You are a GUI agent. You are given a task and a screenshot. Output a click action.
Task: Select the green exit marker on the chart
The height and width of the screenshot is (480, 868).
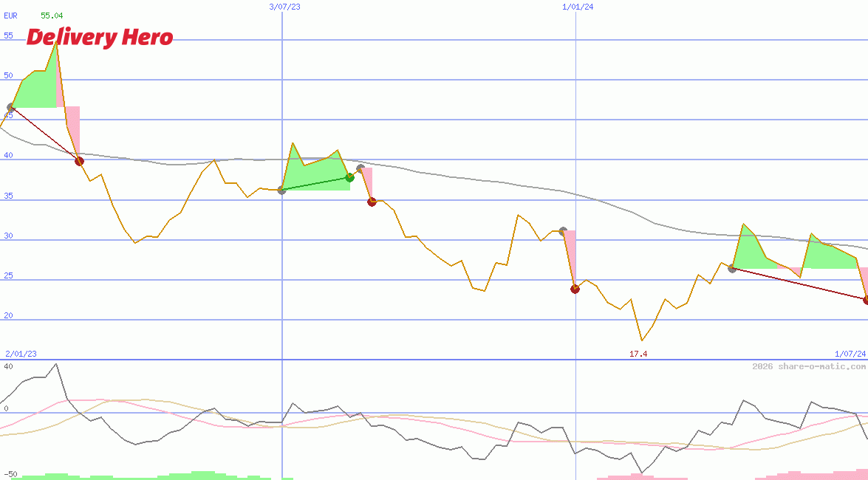click(x=349, y=177)
